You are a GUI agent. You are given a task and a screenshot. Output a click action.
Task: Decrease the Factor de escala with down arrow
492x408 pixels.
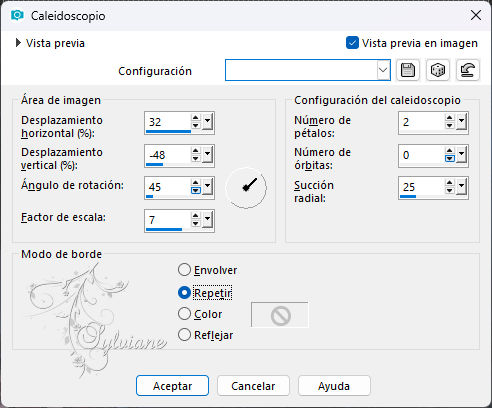[196, 224]
